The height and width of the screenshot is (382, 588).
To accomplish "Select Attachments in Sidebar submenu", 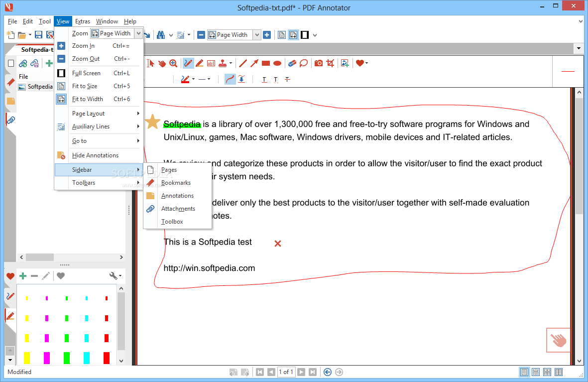I will 178,209.
